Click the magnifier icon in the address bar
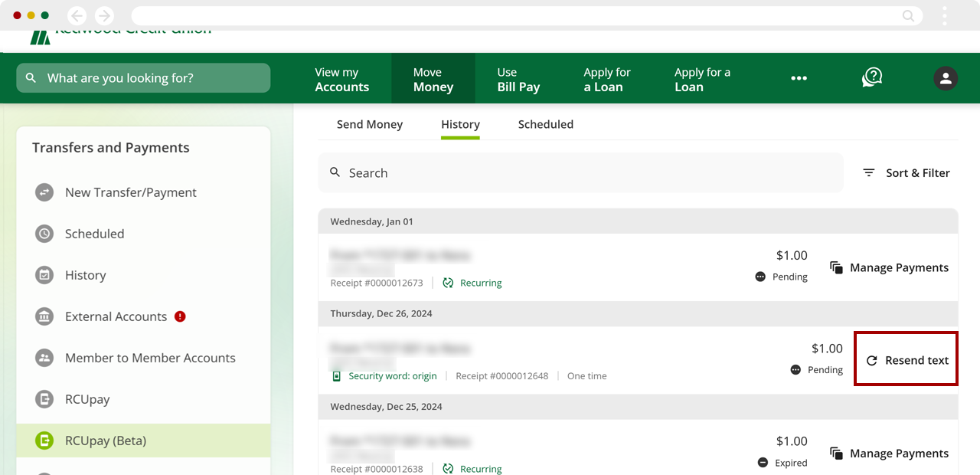The image size is (980, 475). click(x=908, y=15)
